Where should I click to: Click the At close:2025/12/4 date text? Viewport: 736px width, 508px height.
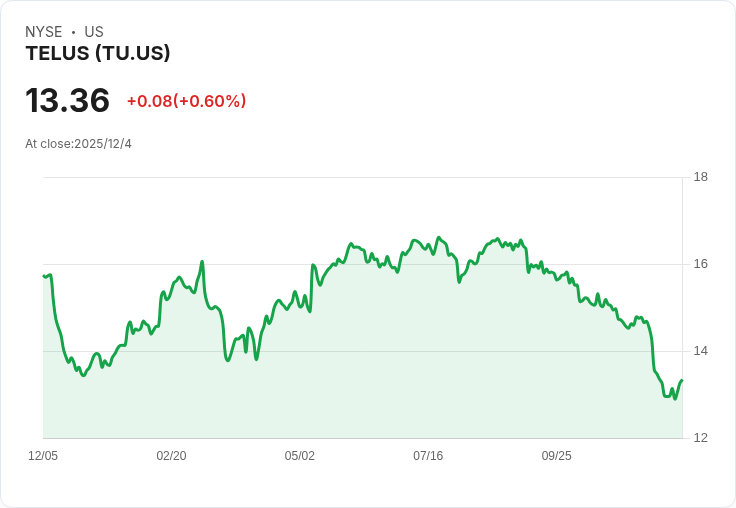pyautogui.click(x=78, y=144)
